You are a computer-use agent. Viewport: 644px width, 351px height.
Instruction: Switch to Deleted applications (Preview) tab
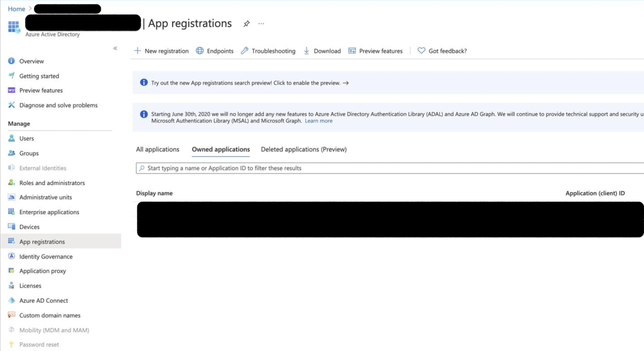[303, 149]
